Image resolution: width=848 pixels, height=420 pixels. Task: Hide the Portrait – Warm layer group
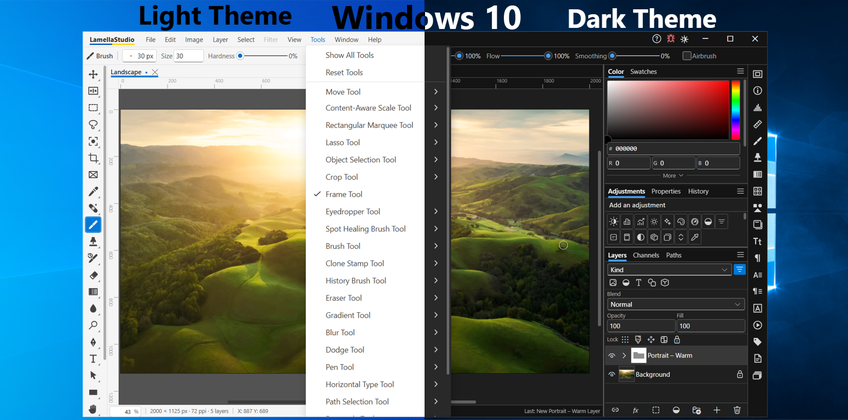pos(612,356)
